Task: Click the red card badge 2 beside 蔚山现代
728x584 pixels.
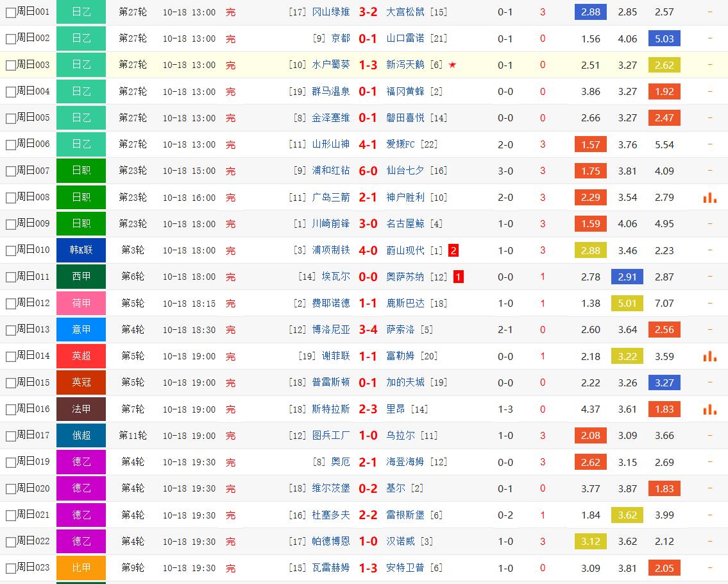Action: (x=453, y=250)
